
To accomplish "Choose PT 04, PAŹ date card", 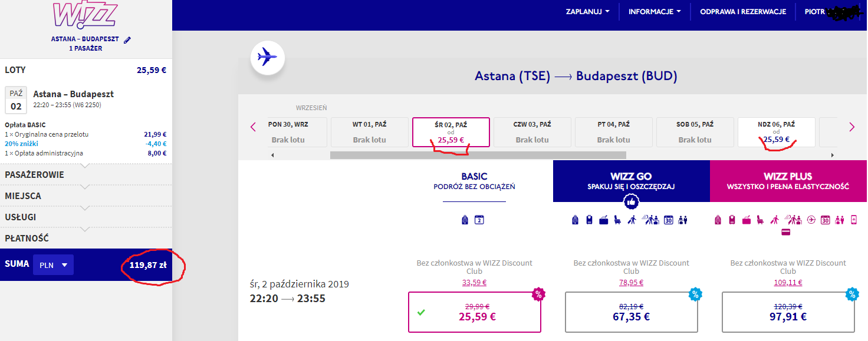I will pos(614,132).
